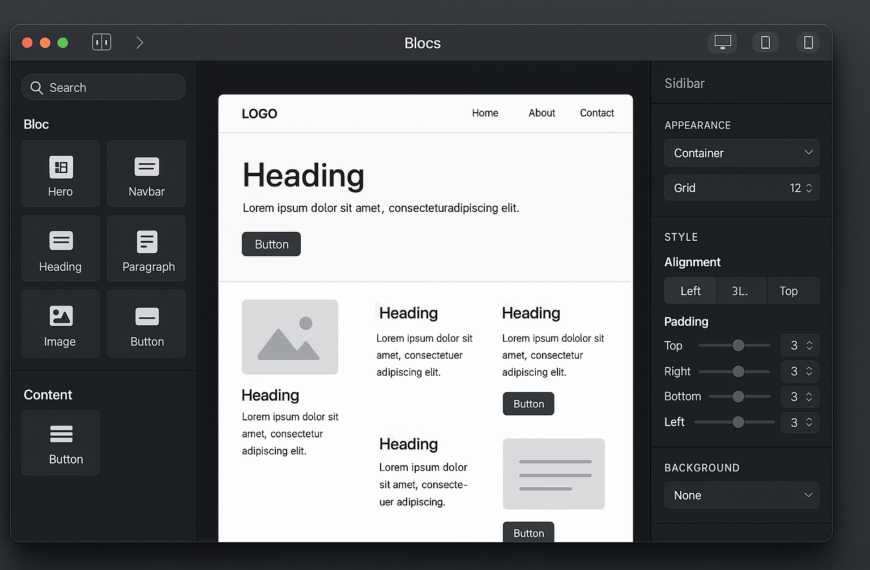Screen dimensions: 870x570
Task: Click the hero section Button below the Lorem ipsum line
Action: click(x=271, y=244)
